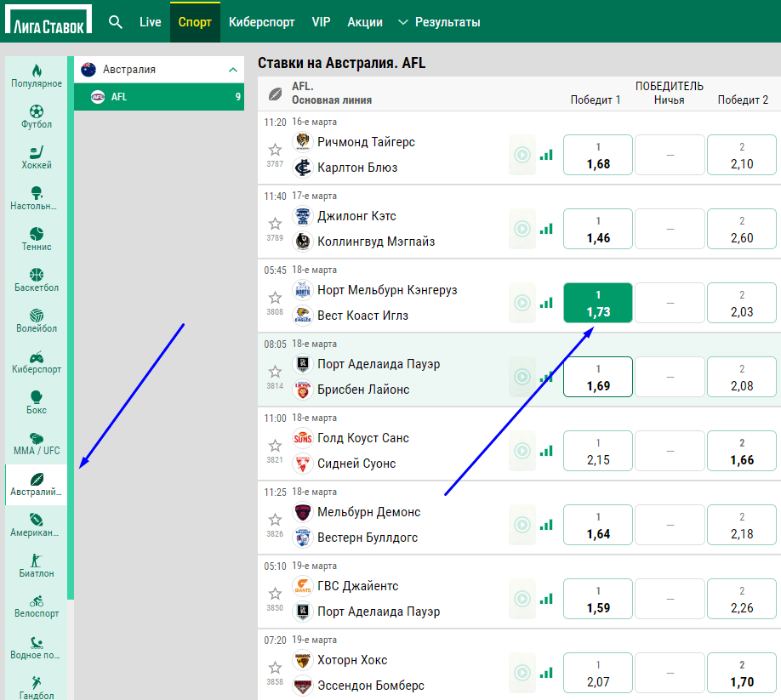
Task: Select Волейбол in the sports sidebar
Action: click(x=37, y=322)
